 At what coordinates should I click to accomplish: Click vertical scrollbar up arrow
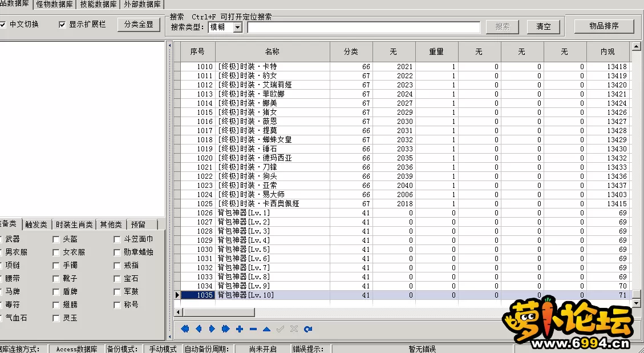(637, 46)
